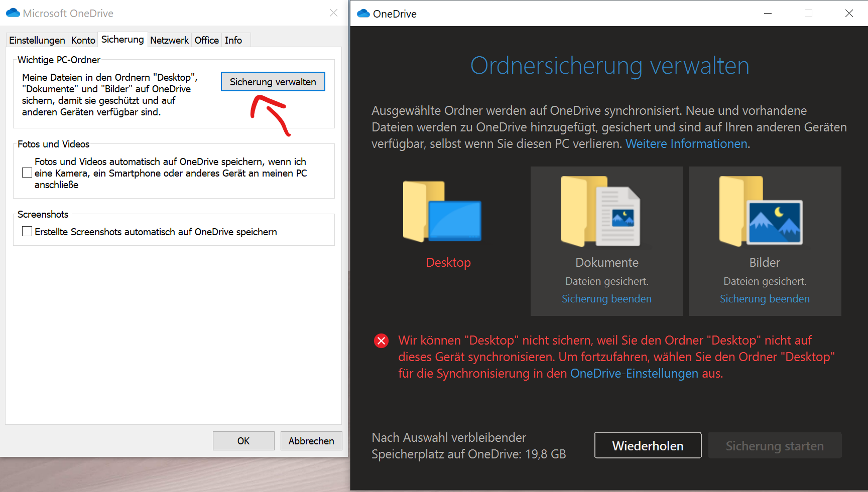Confirm settings with the OK button
This screenshot has height=492, width=868.
pos(243,441)
